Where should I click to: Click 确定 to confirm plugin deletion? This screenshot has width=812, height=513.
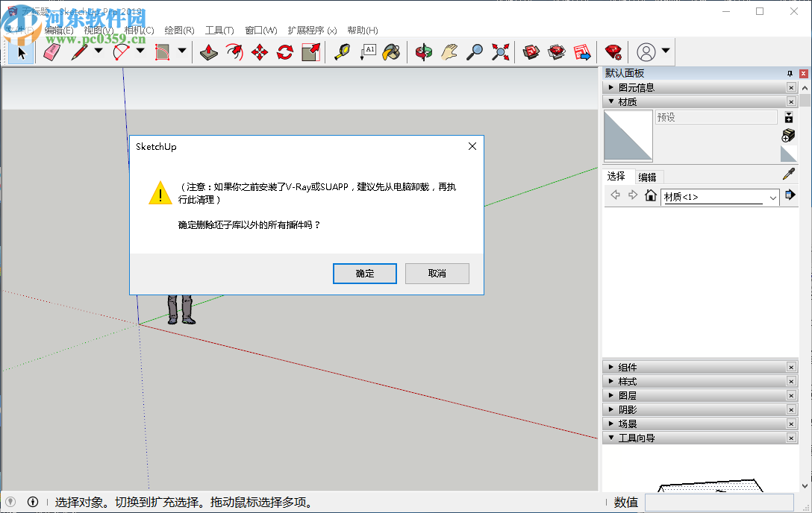(364, 274)
